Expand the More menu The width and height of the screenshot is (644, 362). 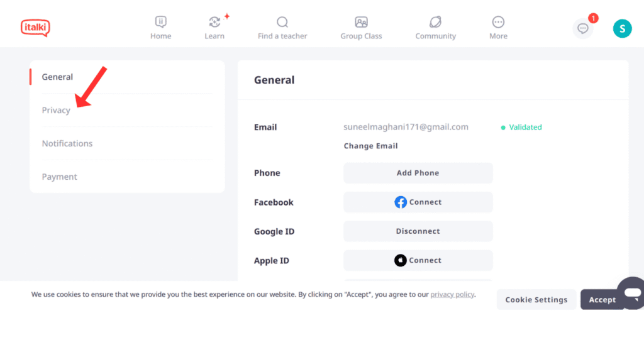tap(498, 23)
